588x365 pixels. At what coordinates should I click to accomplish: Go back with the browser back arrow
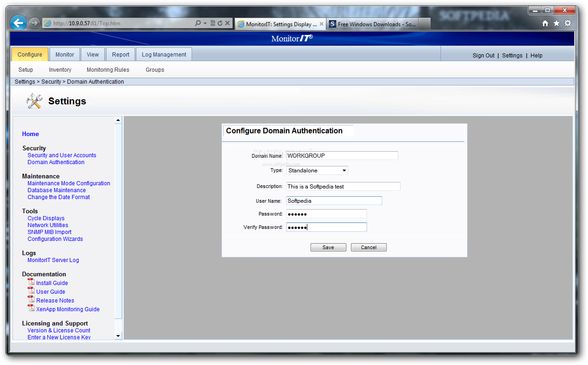click(18, 23)
